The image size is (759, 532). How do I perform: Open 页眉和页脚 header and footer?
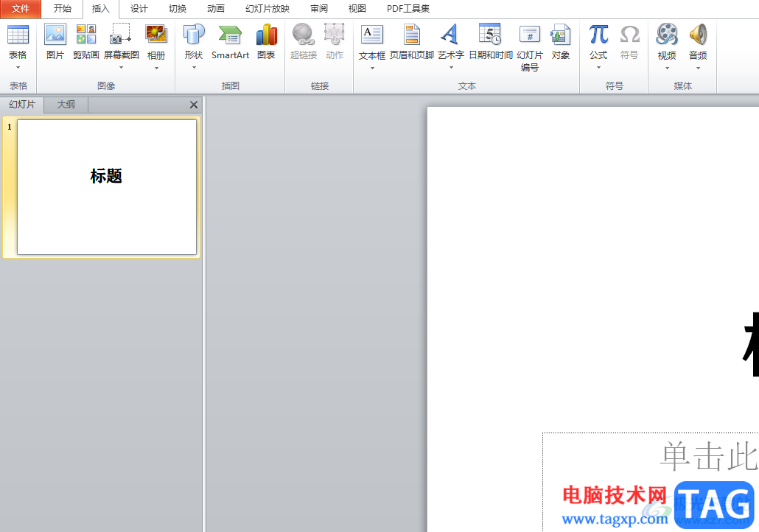[411, 35]
